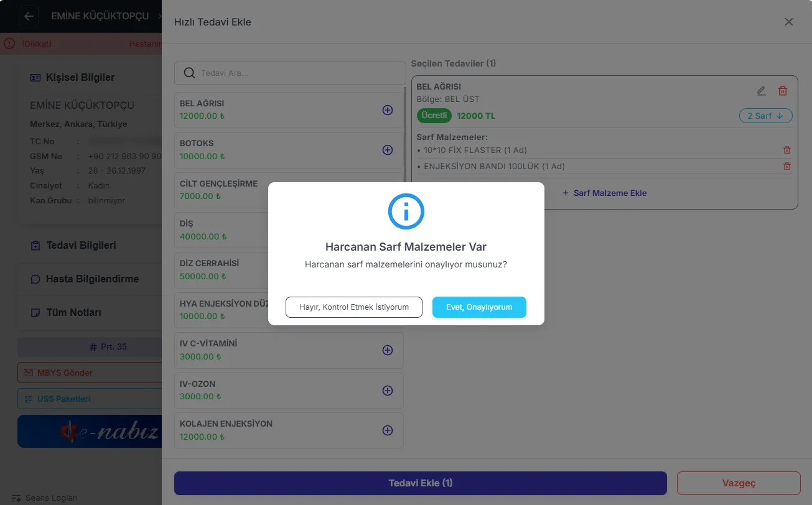
Task: Click the 12000 TL price value
Action: [x=476, y=116]
